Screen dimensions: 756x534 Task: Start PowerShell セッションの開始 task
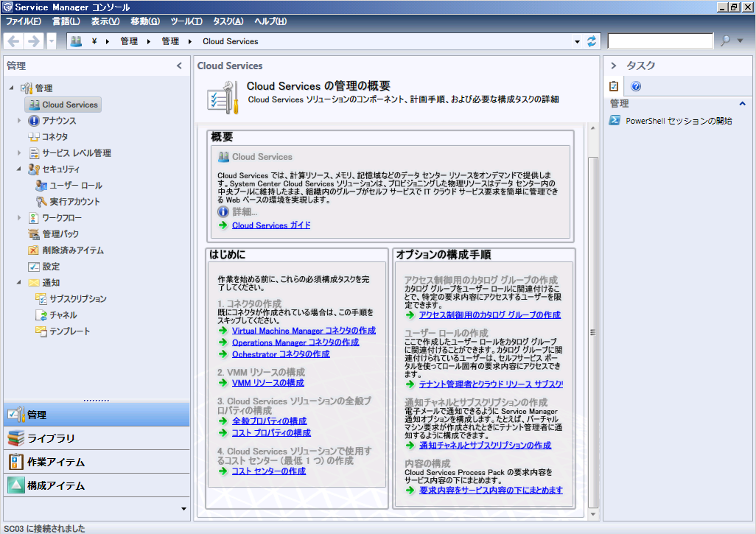(x=679, y=121)
